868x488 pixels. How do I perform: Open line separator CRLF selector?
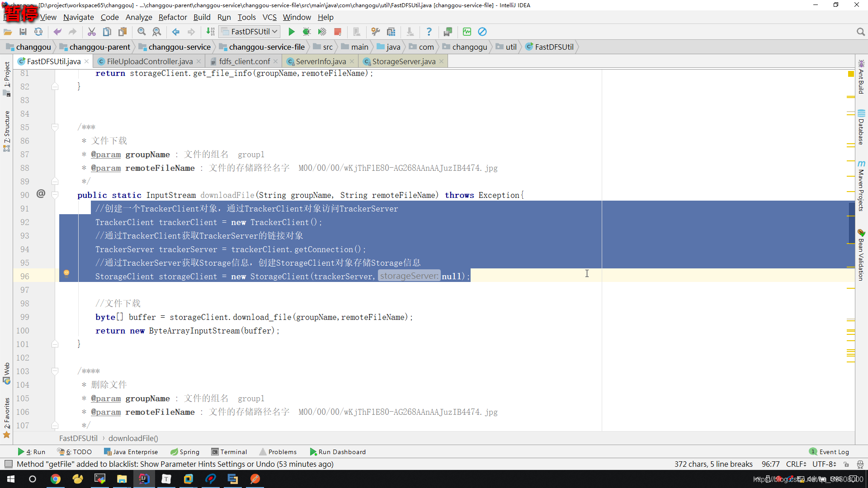pyautogui.click(x=796, y=464)
